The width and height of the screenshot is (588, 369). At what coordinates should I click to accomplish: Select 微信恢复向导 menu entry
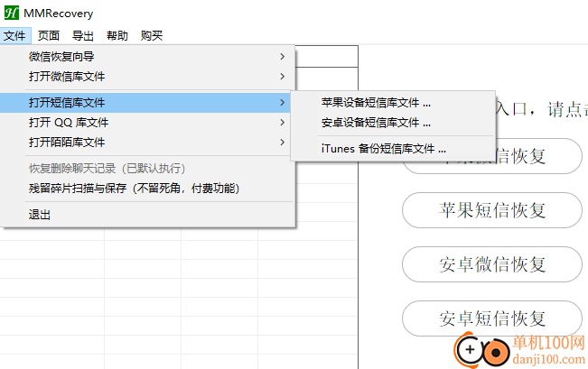pos(147,57)
